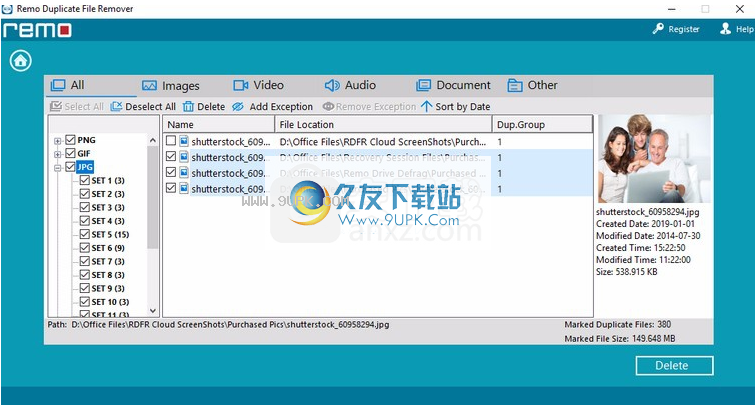Sort by the File Location column header

pyautogui.click(x=383, y=124)
